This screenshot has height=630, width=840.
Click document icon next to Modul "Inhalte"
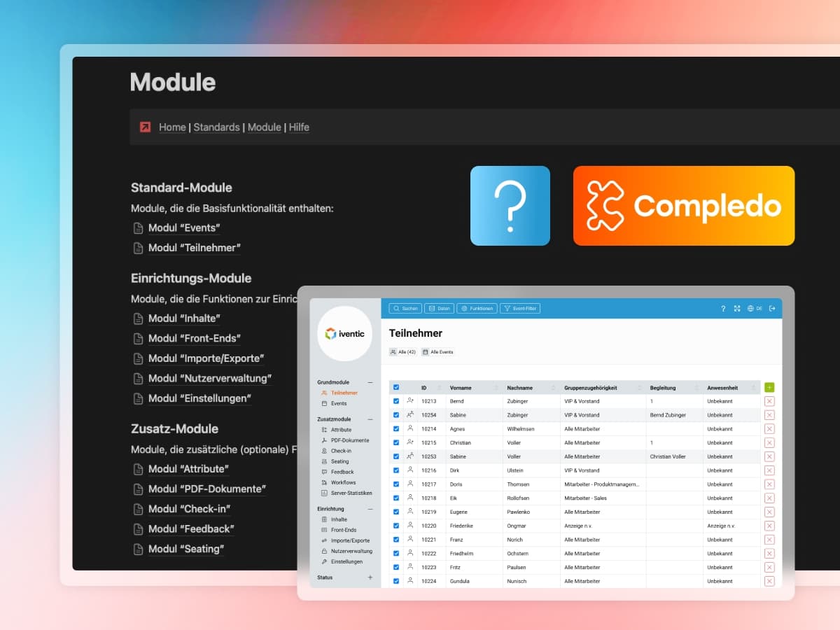(x=138, y=318)
